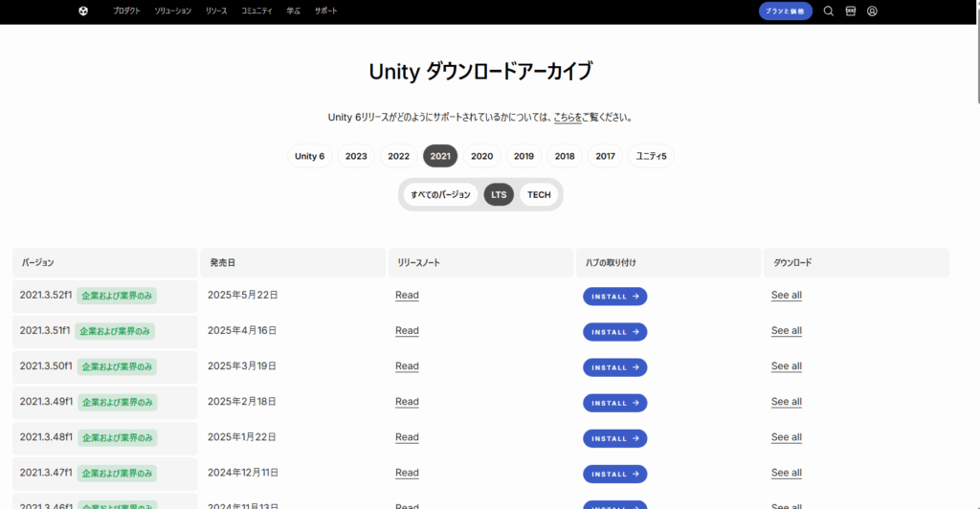This screenshot has width=980, height=509.
Task: Click the Unity logo icon
Action: pos(83,11)
